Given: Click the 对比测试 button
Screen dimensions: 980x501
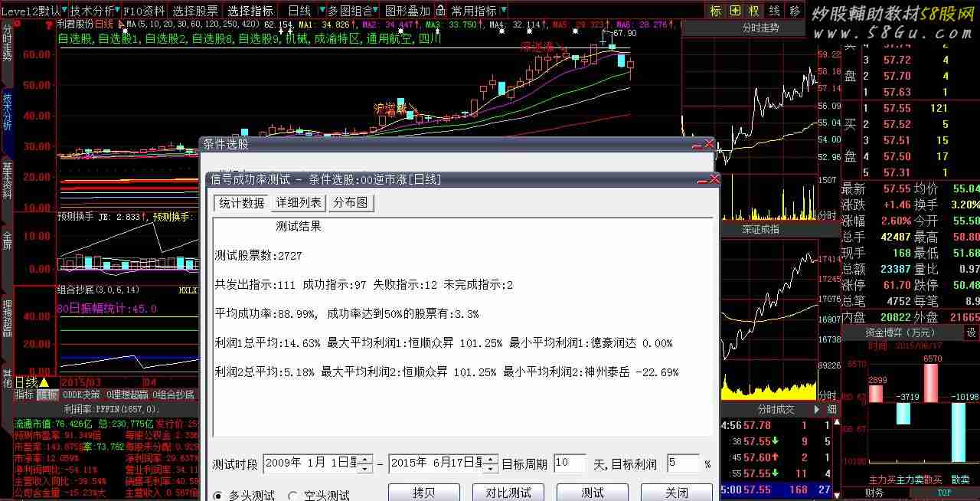Looking at the screenshot, I should click(x=508, y=493).
